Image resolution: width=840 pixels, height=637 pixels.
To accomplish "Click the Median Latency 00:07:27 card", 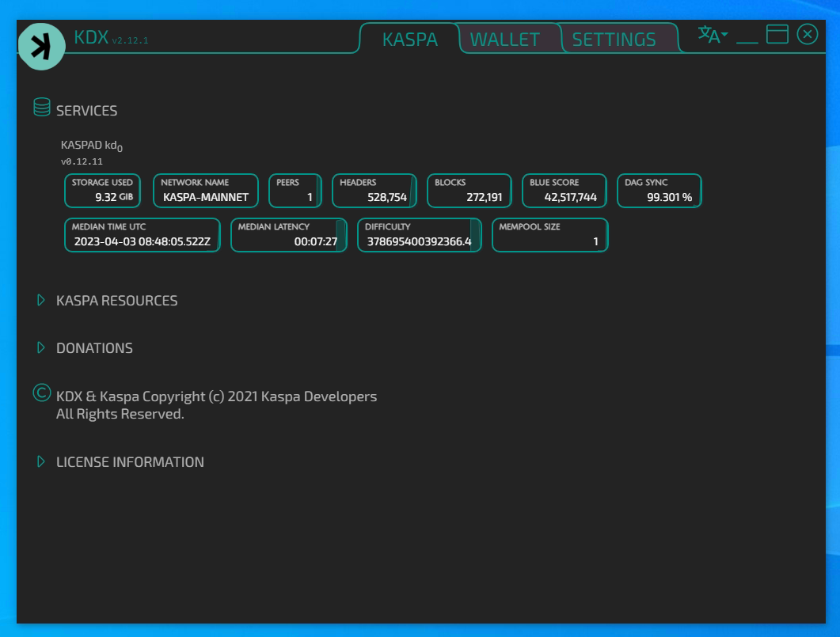I will [x=289, y=235].
